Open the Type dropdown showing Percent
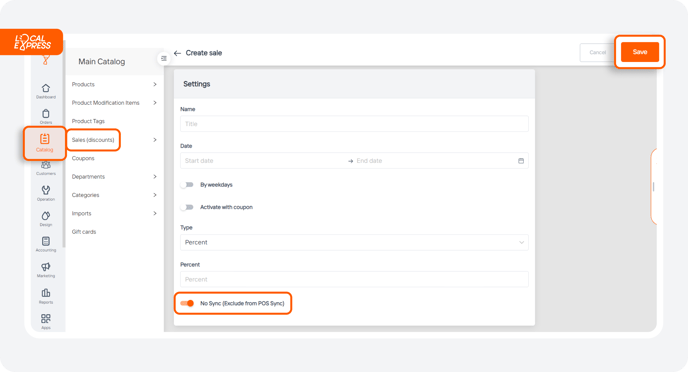This screenshot has height=372, width=688. point(354,243)
